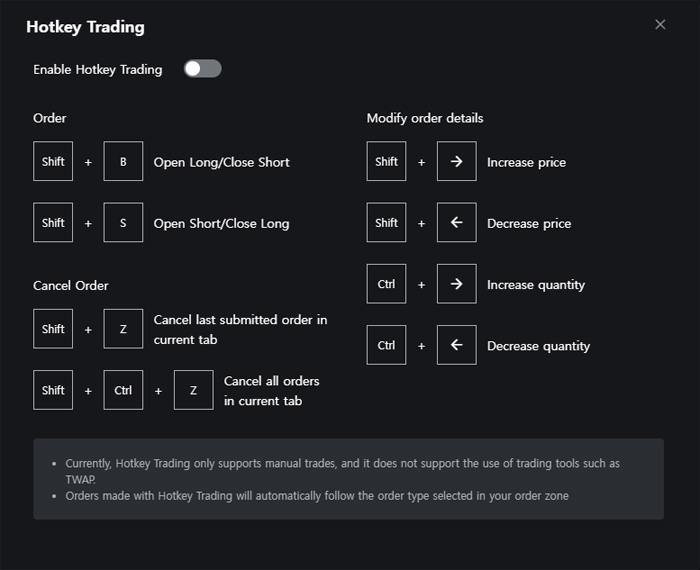Click the right arrow key beside Increase quantity
Image resolution: width=700 pixels, height=570 pixels.
click(456, 284)
